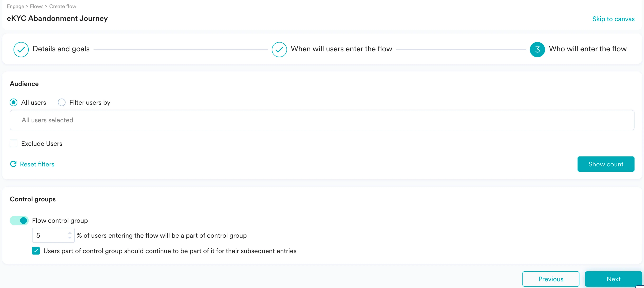Click the control group percentage input field
The height and width of the screenshot is (288, 644).
pyautogui.click(x=50, y=235)
